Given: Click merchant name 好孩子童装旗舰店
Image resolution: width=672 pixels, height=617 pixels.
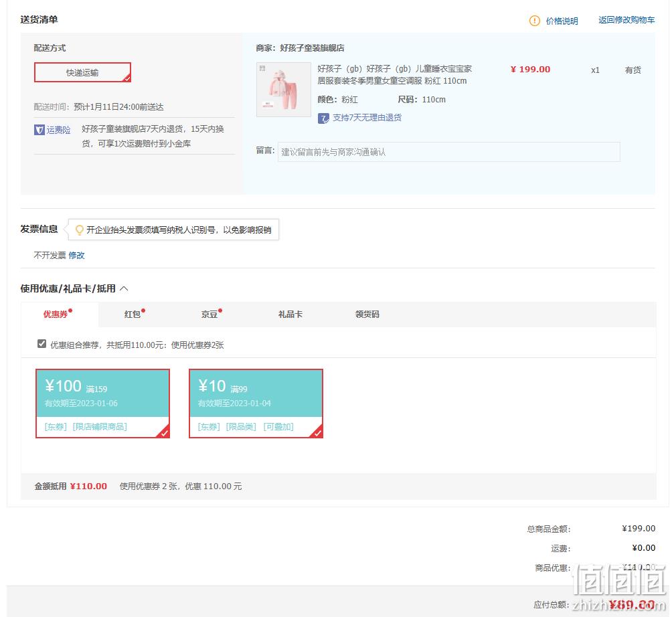Looking at the screenshot, I should click(312, 48).
